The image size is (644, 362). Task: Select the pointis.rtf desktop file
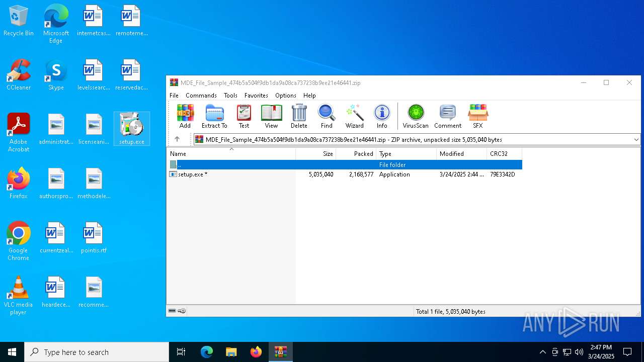coord(94,238)
